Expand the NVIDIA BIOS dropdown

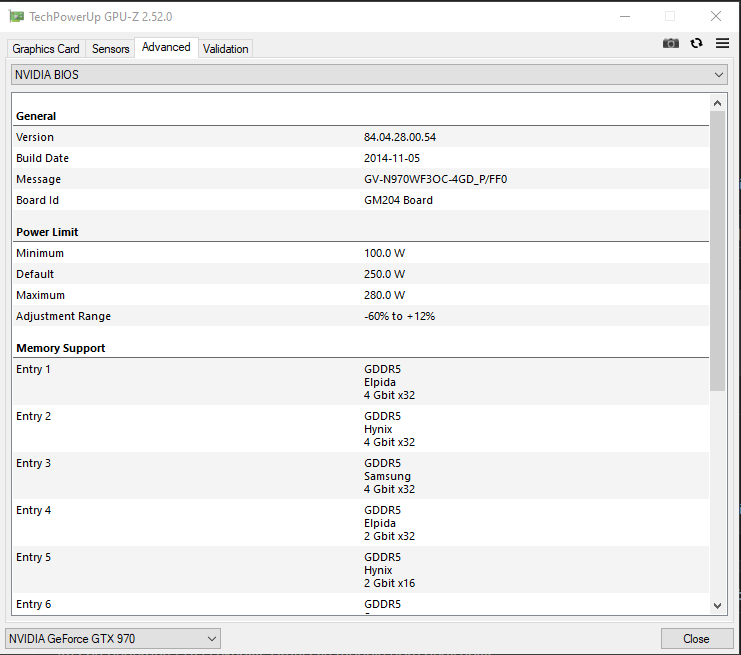tap(369, 75)
